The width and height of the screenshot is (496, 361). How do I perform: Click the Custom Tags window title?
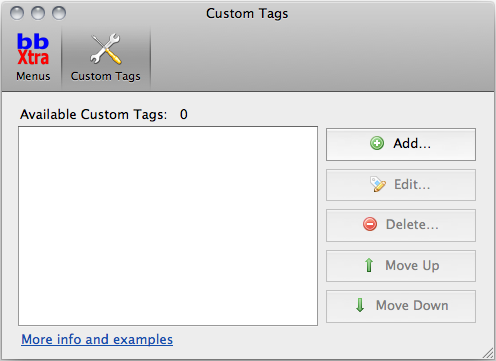pos(247,14)
